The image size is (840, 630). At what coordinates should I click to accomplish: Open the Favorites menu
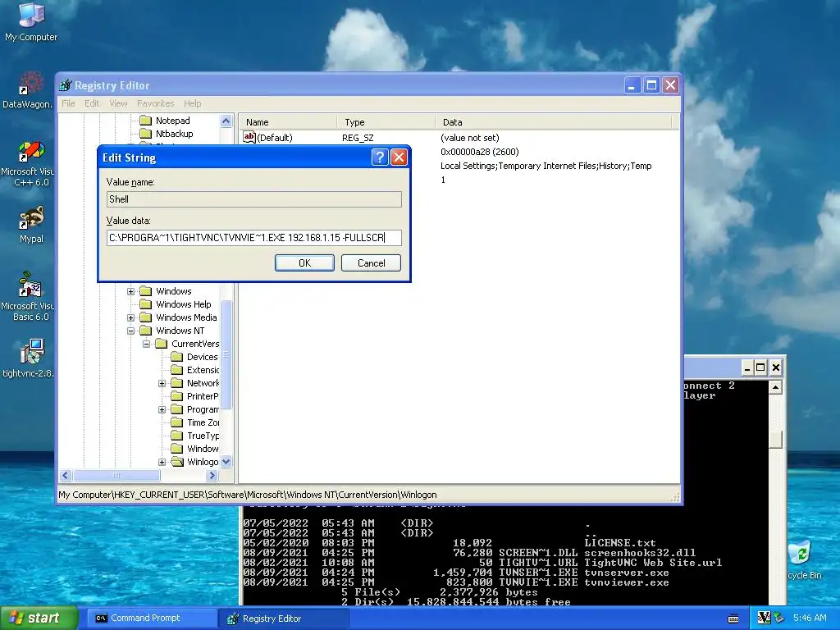tap(155, 103)
